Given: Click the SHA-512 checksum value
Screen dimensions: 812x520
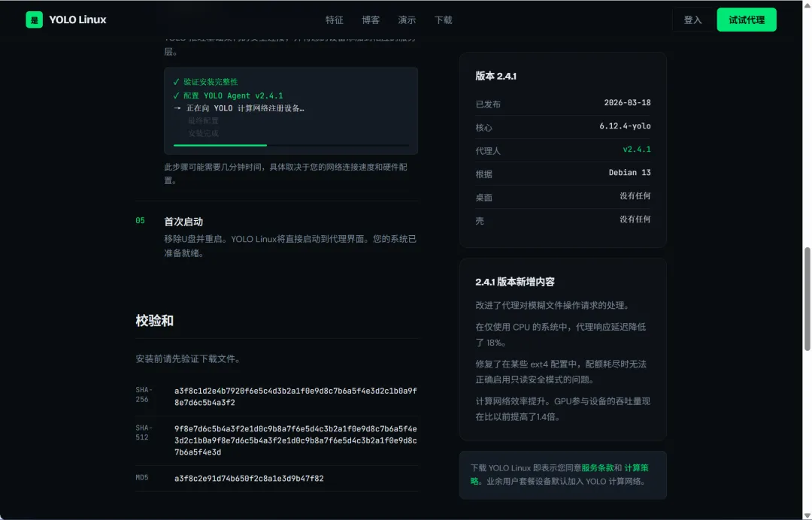Looking at the screenshot, I should (295, 440).
